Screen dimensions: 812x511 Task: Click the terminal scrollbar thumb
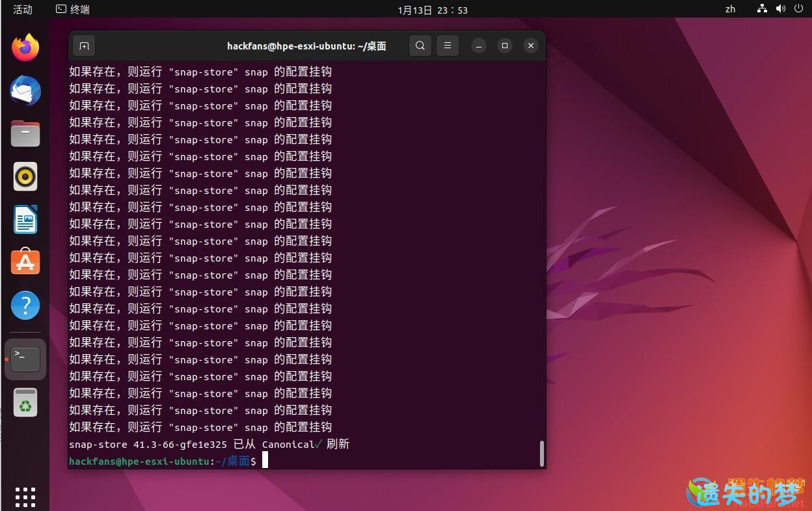click(x=541, y=454)
